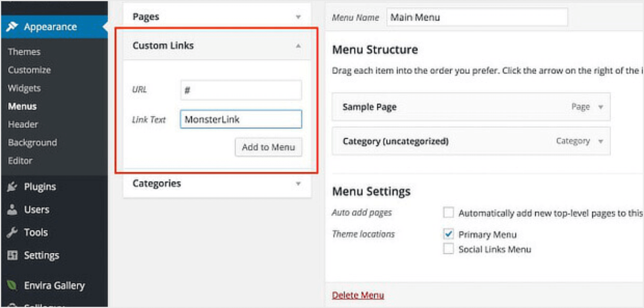This screenshot has height=308, width=644.
Task: Open the Envira Gallery menu label
Action: (54, 286)
